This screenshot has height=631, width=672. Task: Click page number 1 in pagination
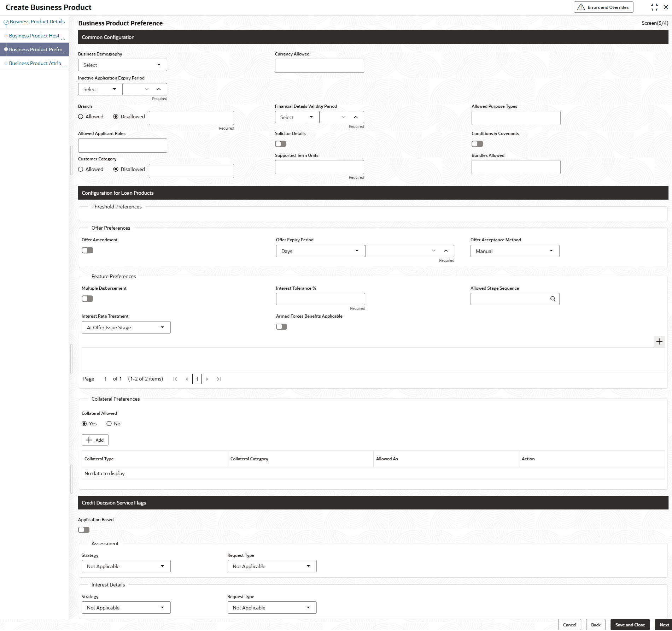point(197,379)
